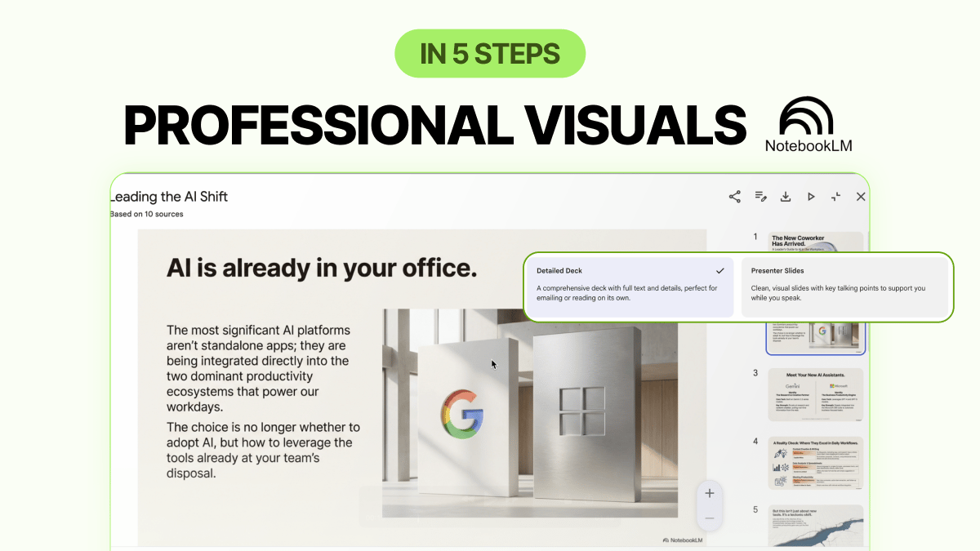Click the 'Leading the AI Shift' deck title
Image resolution: width=980 pixels, height=551 pixels.
tap(169, 197)
